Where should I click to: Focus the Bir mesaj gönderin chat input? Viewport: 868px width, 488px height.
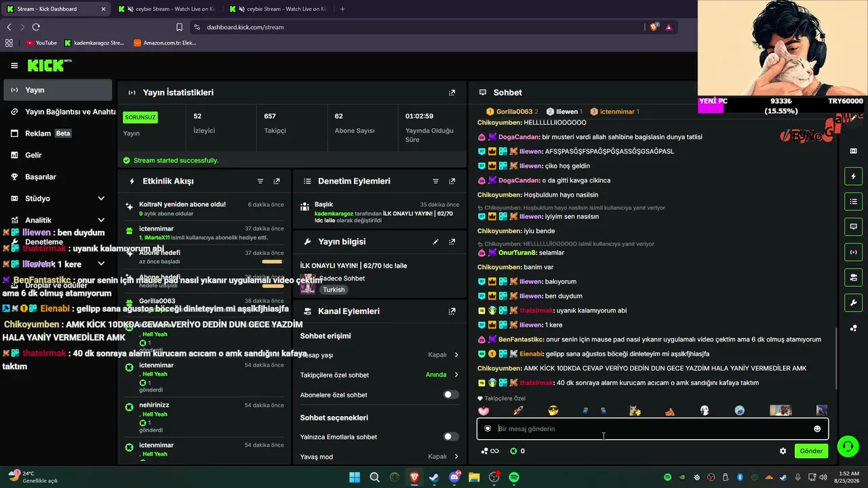pyautogui.click(x=652, y=429)
